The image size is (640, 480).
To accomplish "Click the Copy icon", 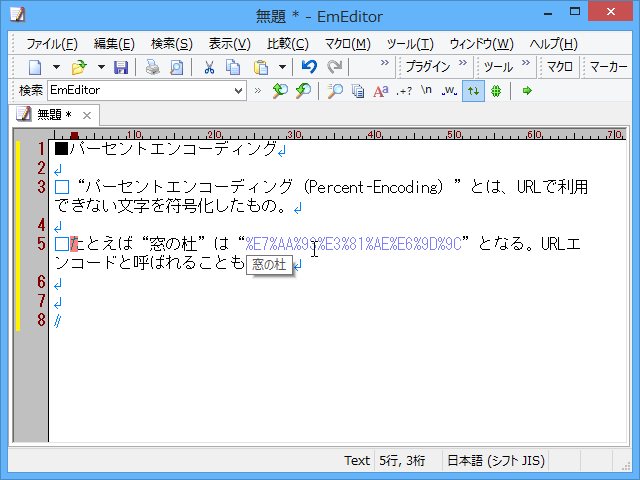I will [x=233, y=67].
